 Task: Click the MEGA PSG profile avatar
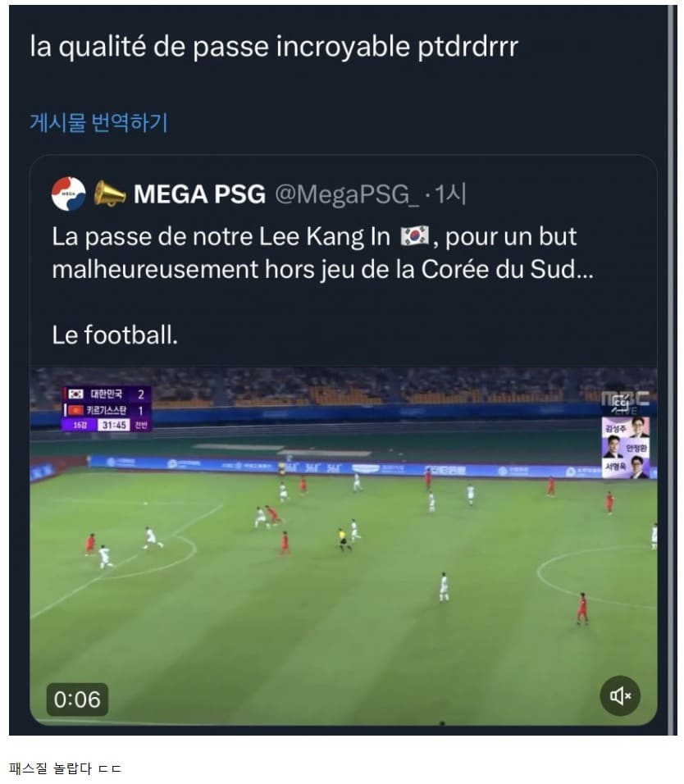[69, 194]
